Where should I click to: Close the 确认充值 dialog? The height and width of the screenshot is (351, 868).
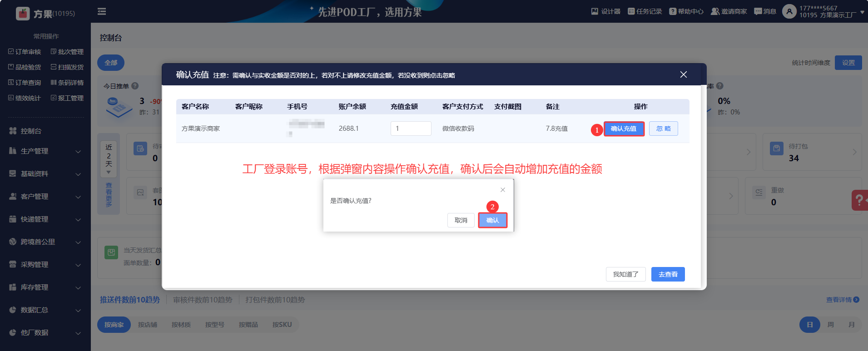[x=684, y=74]
